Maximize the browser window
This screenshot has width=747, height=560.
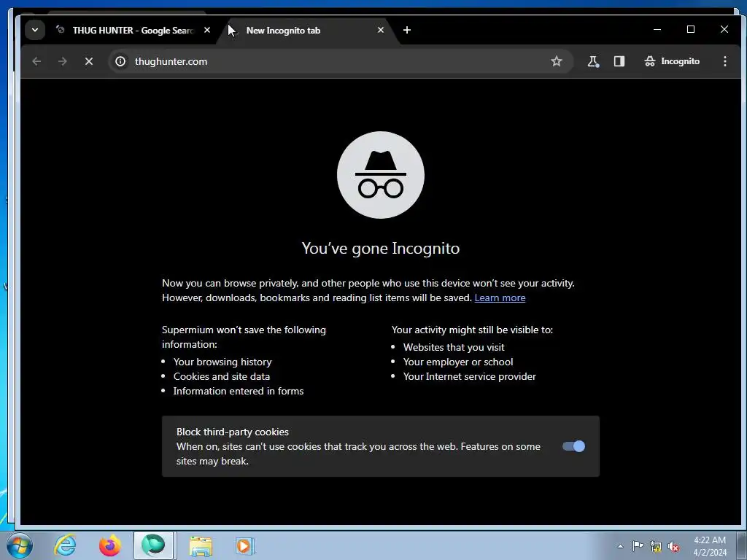tap(691, 29)
